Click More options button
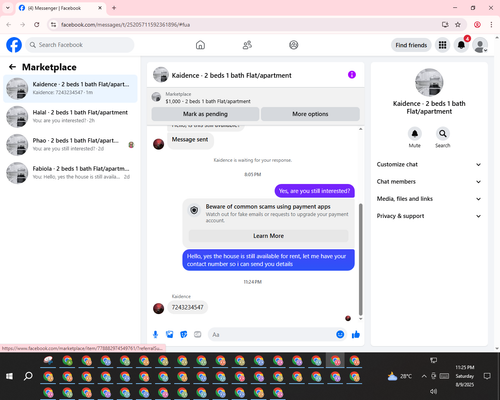 tap(310, 114)
